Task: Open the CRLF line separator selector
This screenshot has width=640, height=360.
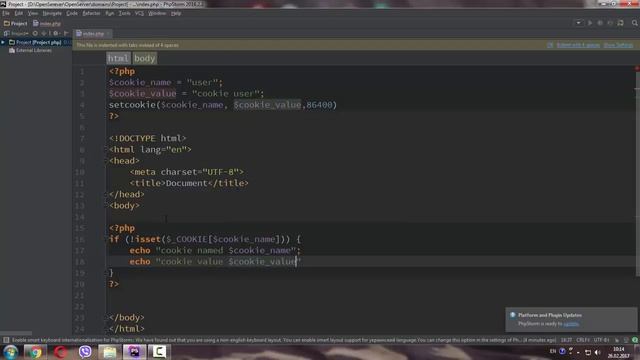Action: pyautogui.click(x=582, y=340)
